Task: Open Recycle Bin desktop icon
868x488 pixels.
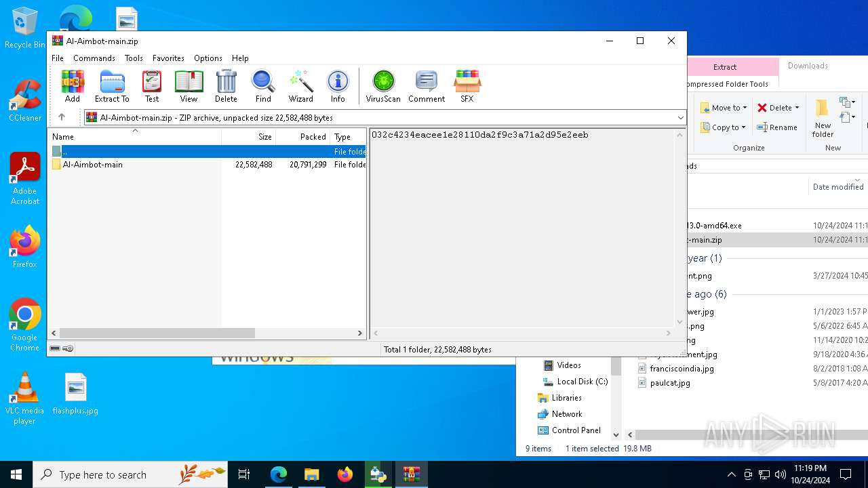Action: click(25, 28)
